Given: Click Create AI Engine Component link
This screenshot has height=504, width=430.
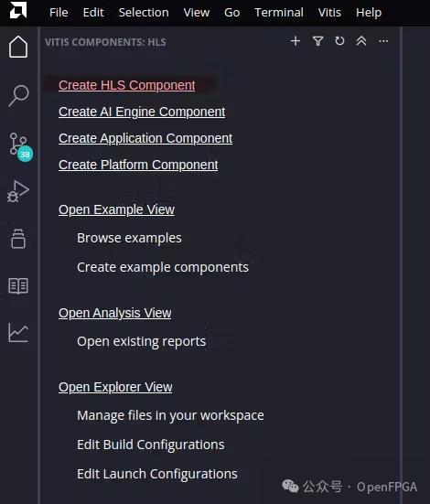Looking at the screenshot, I should pyautogui.click(x=142, y=112).
